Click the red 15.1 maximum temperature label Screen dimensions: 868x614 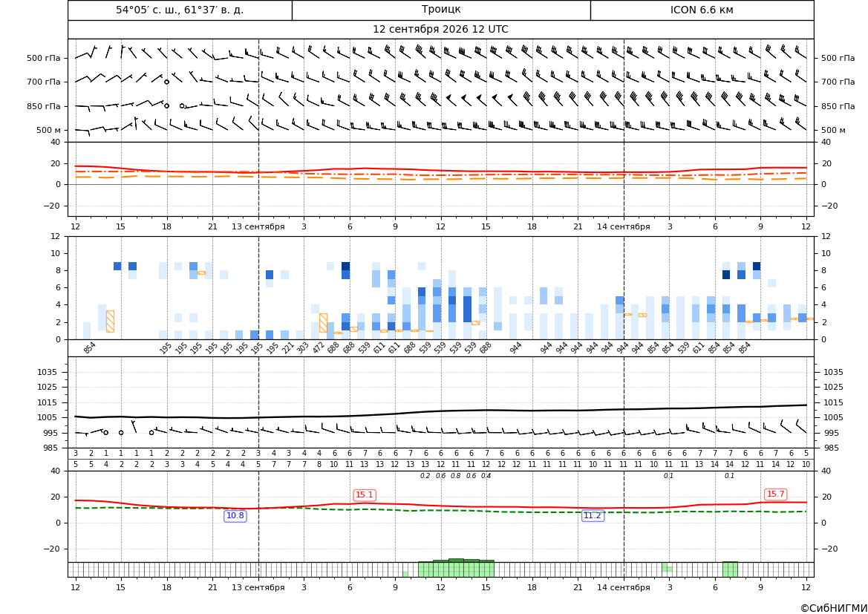pyautogui.click(x=365, y=495)
